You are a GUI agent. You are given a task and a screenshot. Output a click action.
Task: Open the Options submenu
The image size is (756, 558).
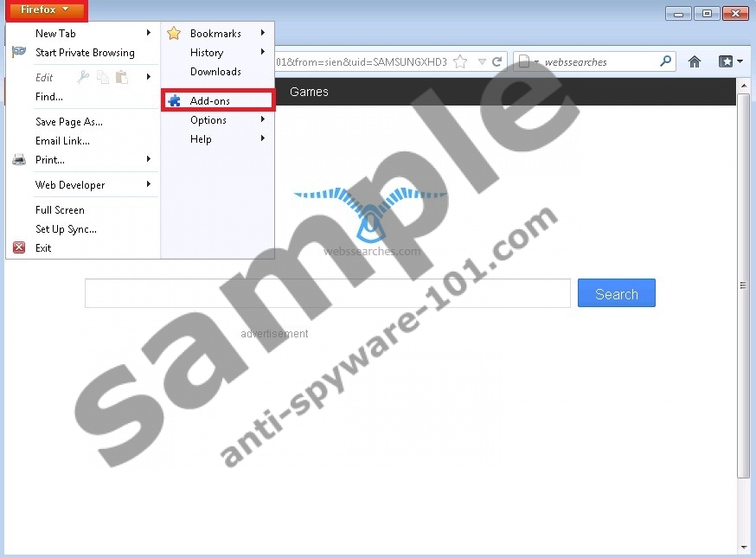pyautogui.click(x=208, y=120)
